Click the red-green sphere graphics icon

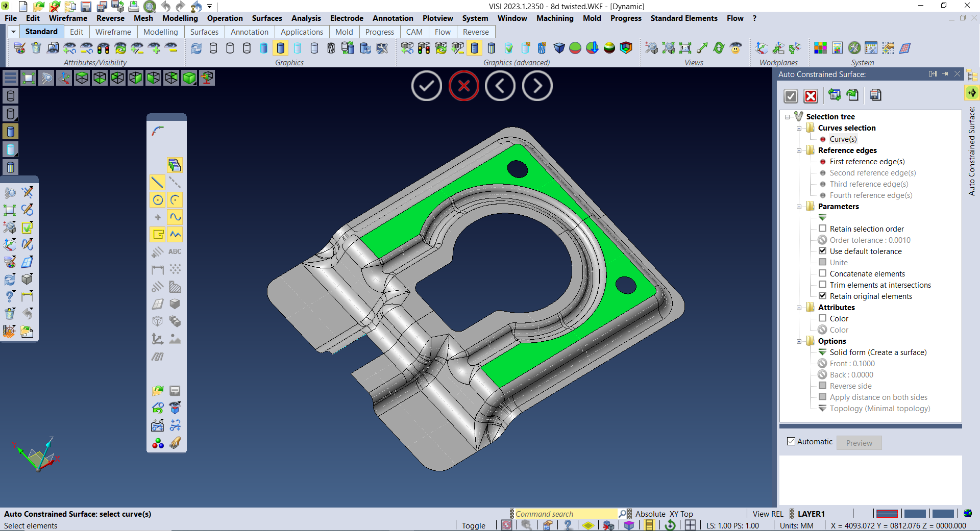pos(575,48)
